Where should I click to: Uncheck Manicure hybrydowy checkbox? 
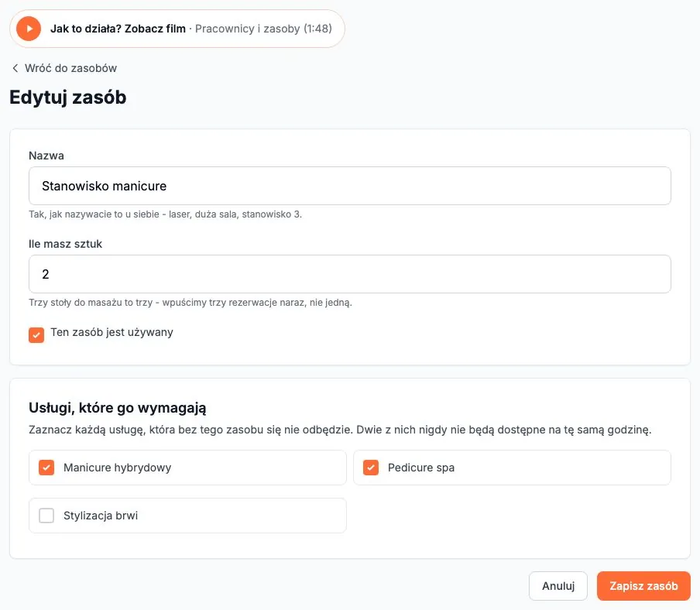46,468
